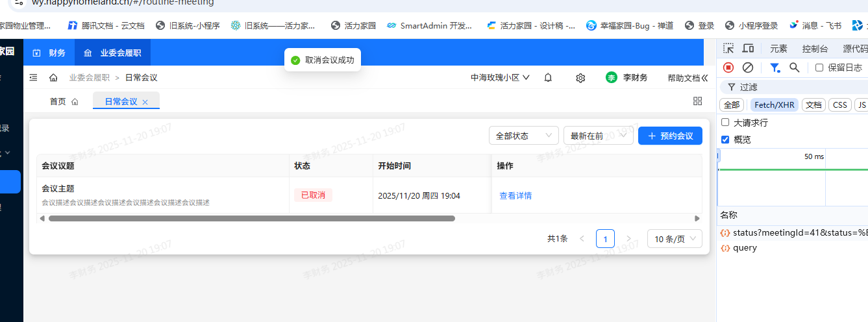
Task: Click the 已取消 status tag
Action: coord(313,195)
